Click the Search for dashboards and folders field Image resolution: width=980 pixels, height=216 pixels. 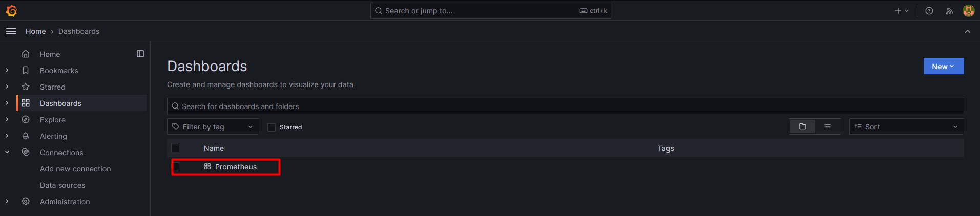point(565,106)
